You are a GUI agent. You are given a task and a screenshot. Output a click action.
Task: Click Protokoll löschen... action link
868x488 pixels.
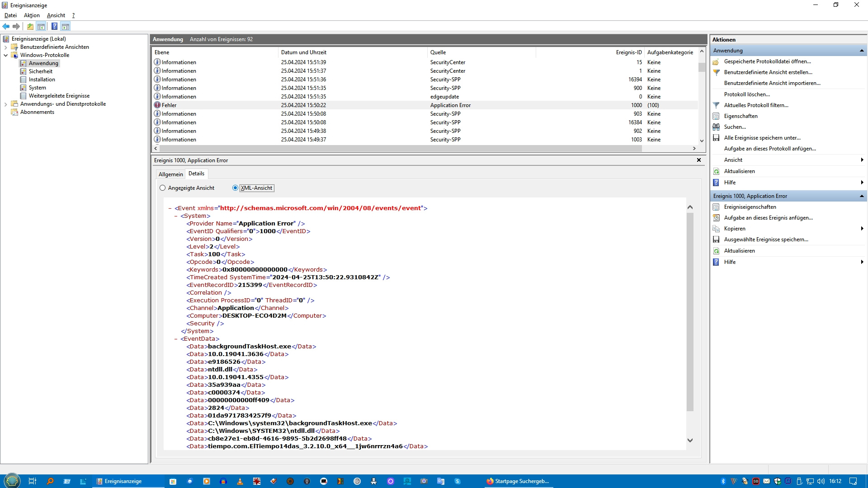[x=746, y=94]
